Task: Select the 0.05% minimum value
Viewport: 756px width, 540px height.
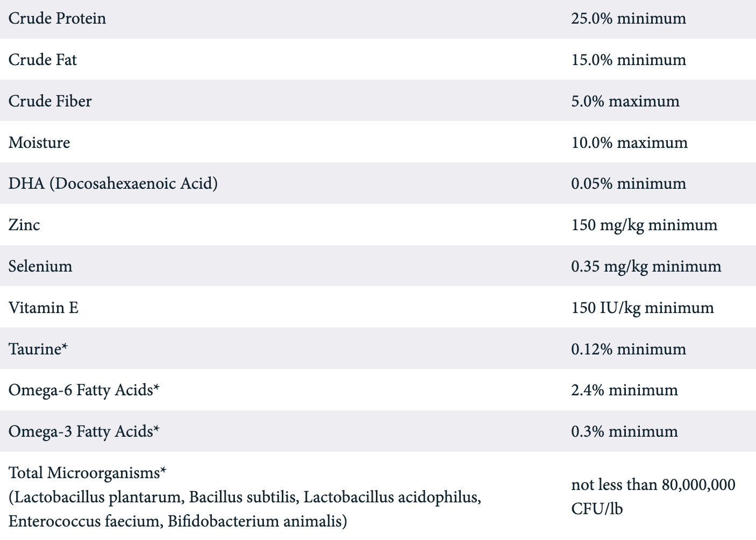Action: point(629,183)
